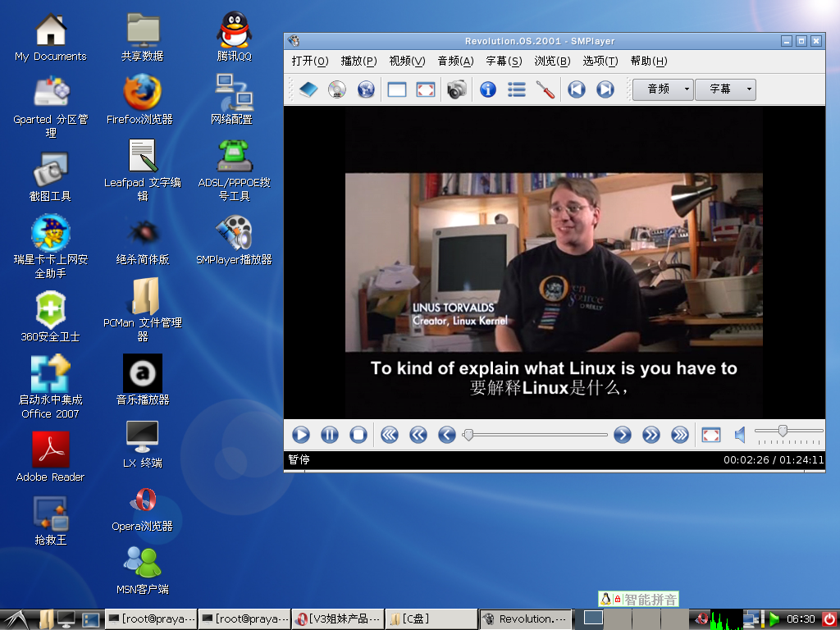
Task: Select the 360安全卫士 desktop icon
Action: click(x=51, y=316)
